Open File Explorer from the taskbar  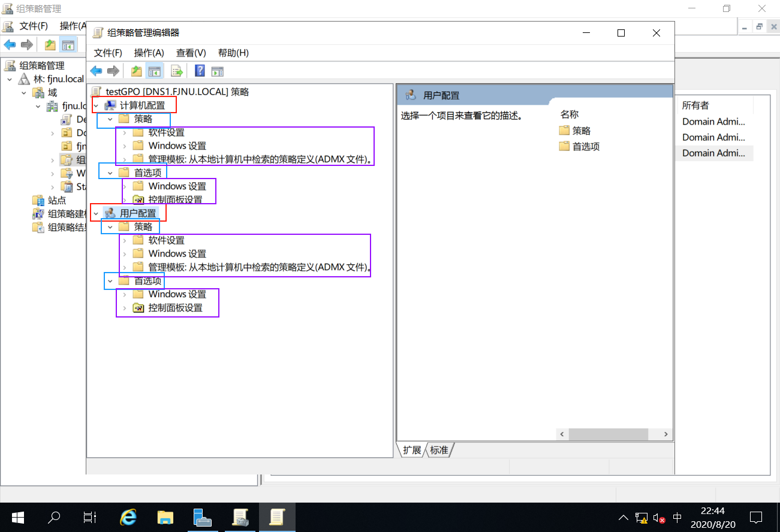point(165,517)
